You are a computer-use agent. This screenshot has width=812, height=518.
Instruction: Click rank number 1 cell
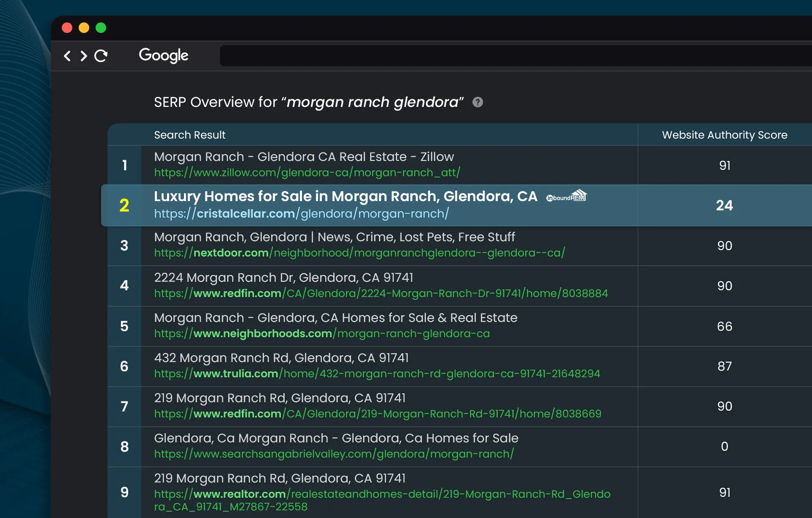click(x=124, y=165)
